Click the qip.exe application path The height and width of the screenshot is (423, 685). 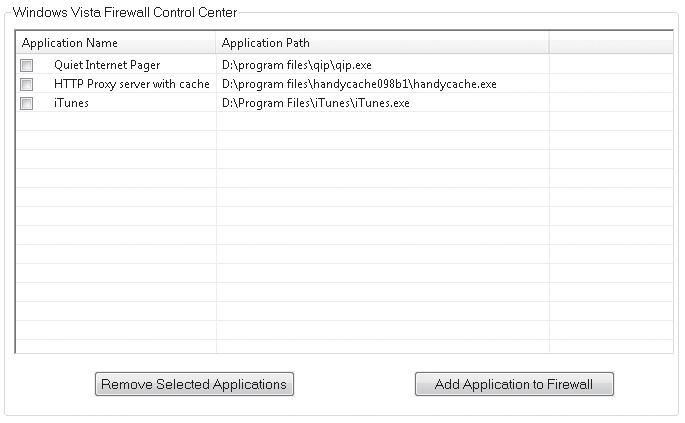(297, 65)
